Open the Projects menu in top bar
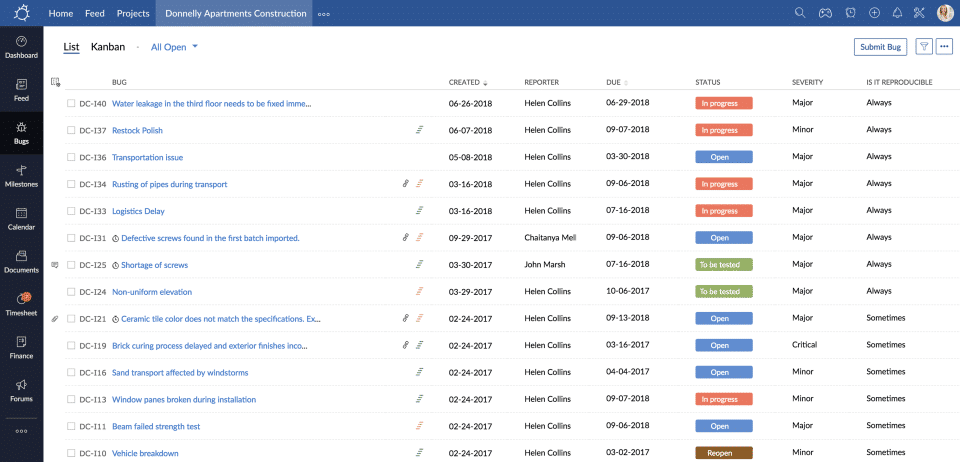 tap(133, 14)
